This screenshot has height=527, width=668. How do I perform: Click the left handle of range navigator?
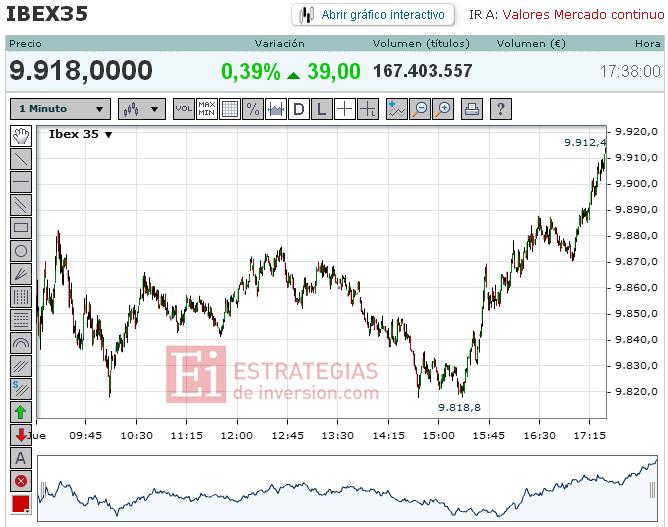click(43, 490)
